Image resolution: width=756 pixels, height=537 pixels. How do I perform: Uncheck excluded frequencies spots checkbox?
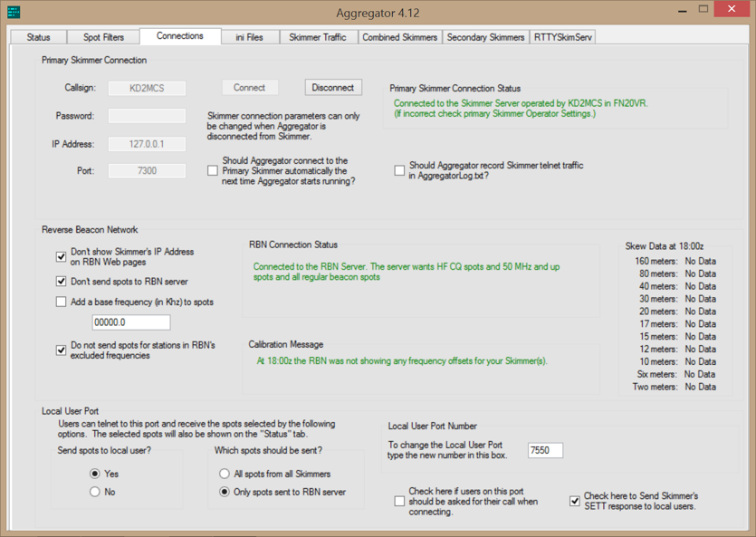[x=62, y=350]
